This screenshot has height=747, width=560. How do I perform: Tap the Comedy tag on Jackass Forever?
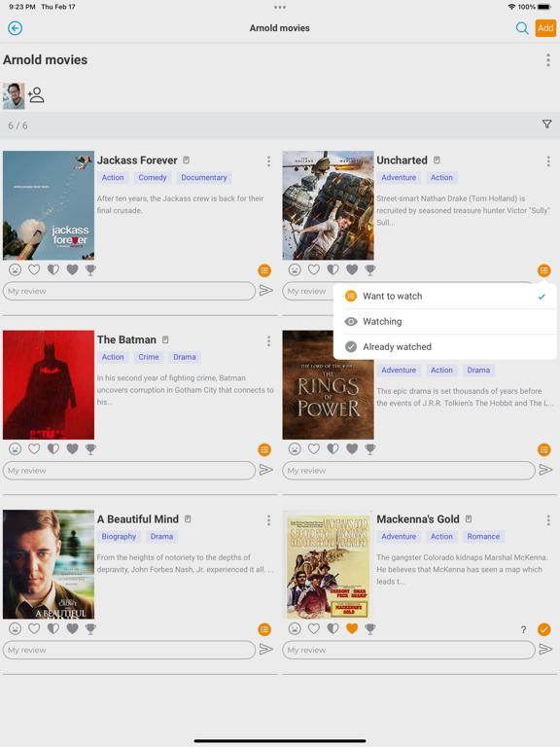(x=153, y=178)
